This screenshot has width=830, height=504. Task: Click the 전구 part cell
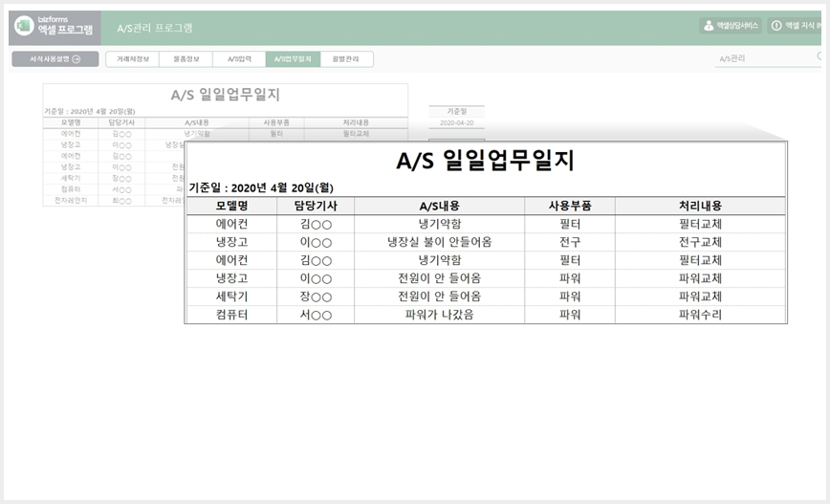point(570,243)
